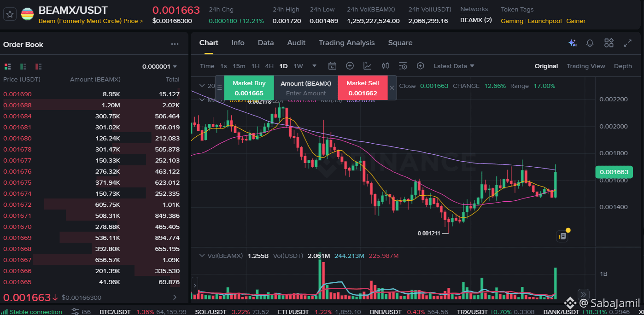
Task: Open the Info tab
Action: [x=238, y=43]
